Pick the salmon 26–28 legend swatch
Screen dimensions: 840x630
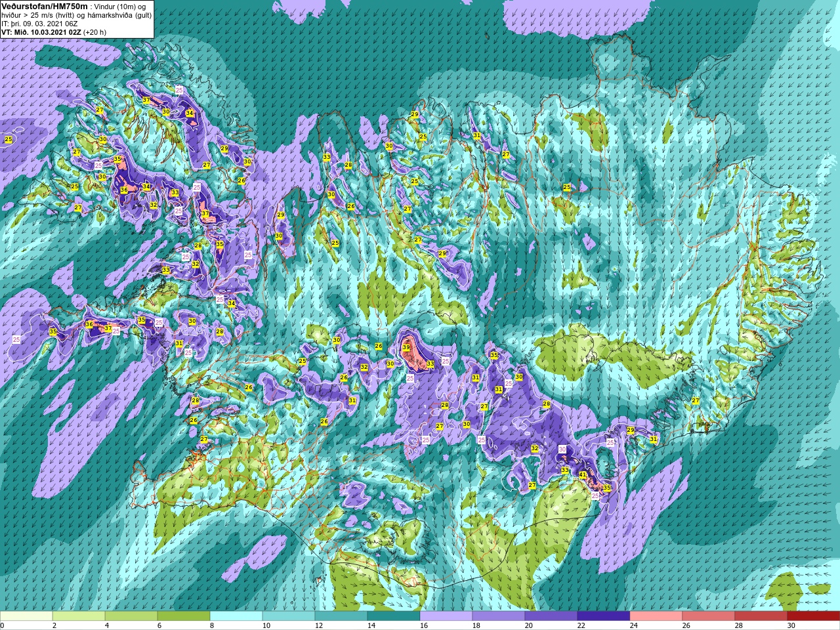709,616
